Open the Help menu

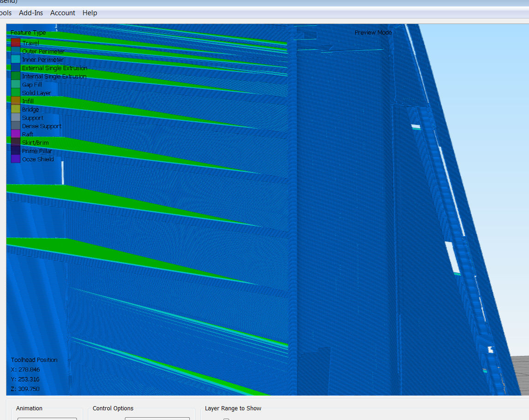(x=90, y=13)
